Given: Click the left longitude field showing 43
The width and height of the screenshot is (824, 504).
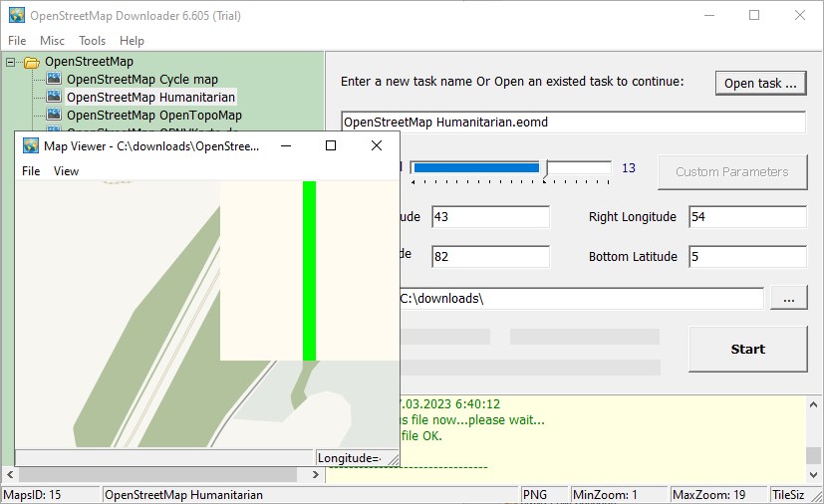Looking at the screenshot, I should [x=490, y=216].
